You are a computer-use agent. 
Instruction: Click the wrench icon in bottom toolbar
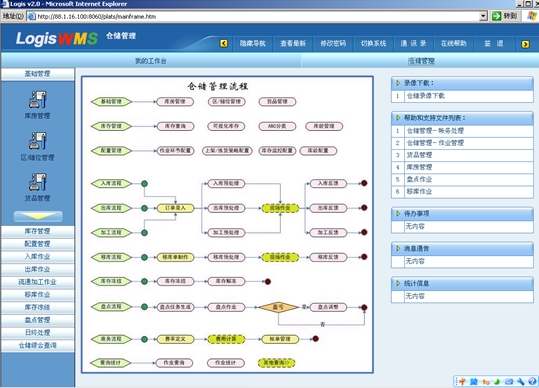coord(521,381)
